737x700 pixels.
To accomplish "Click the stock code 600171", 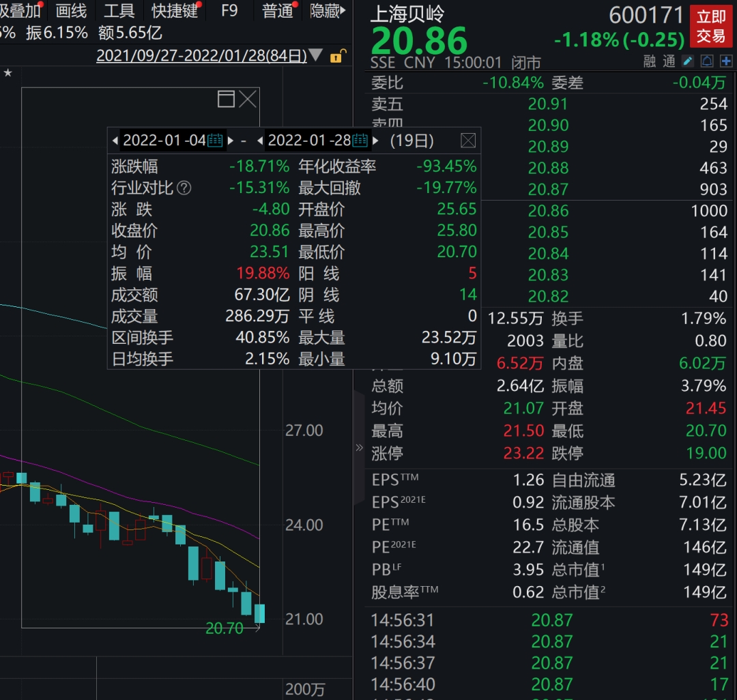I will point(646,16).
